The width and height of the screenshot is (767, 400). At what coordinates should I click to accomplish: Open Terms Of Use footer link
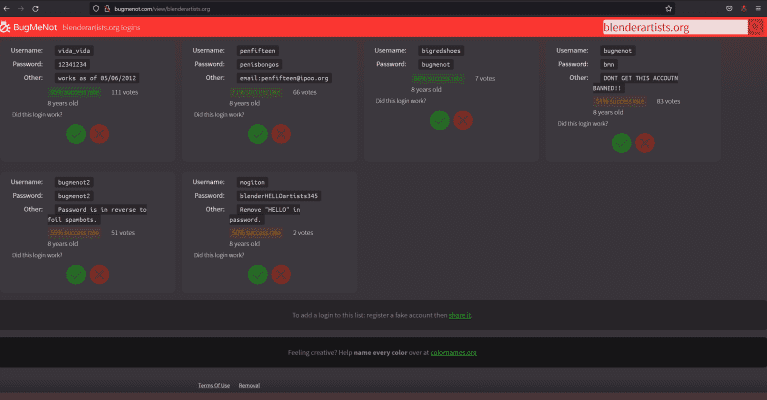[x=214, y=385]
